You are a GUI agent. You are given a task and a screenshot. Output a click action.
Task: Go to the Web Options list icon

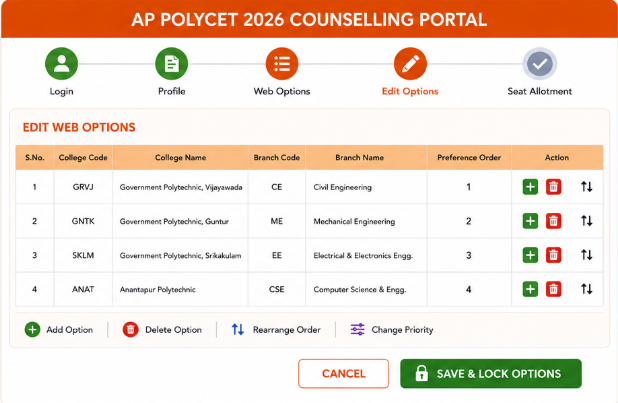[282, 63]
